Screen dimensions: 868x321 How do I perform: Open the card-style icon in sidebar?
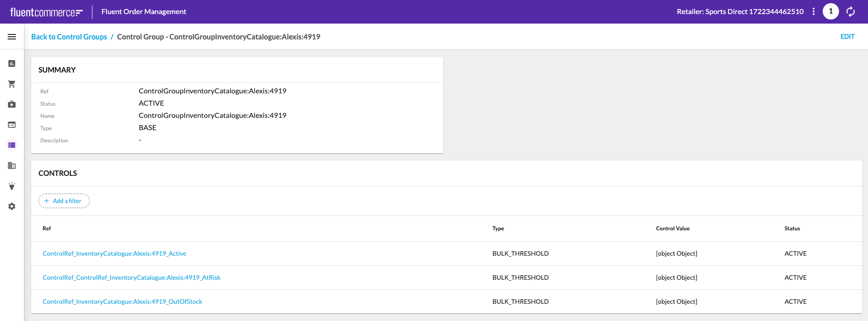tap(12, 125)
